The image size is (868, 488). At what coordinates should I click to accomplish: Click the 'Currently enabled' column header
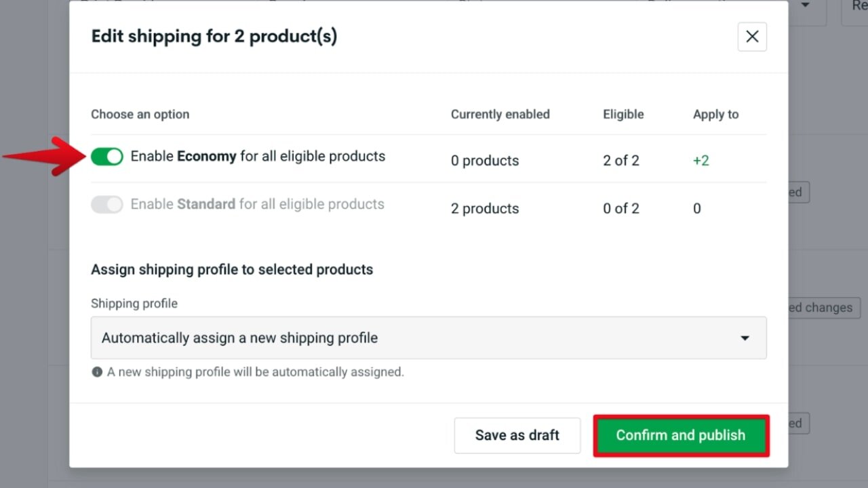(x=500, y=115)
